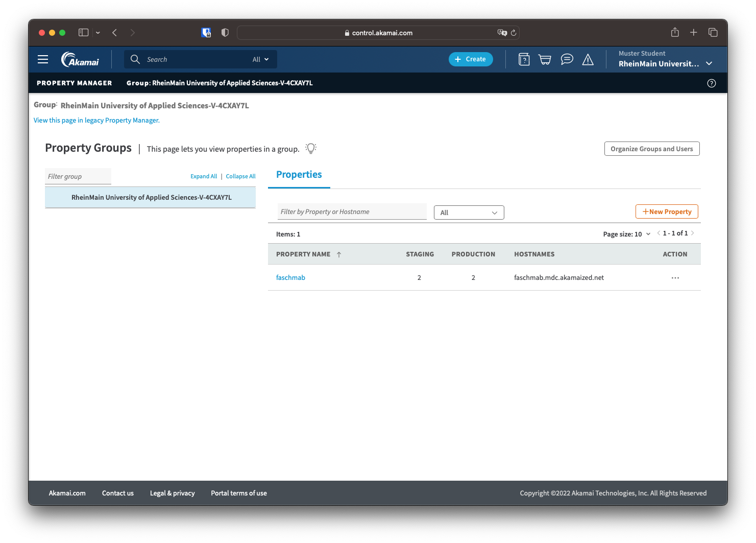756x543 pixels.
Task: Click the privacy shield icon
Action: click(x=225, y=32)
